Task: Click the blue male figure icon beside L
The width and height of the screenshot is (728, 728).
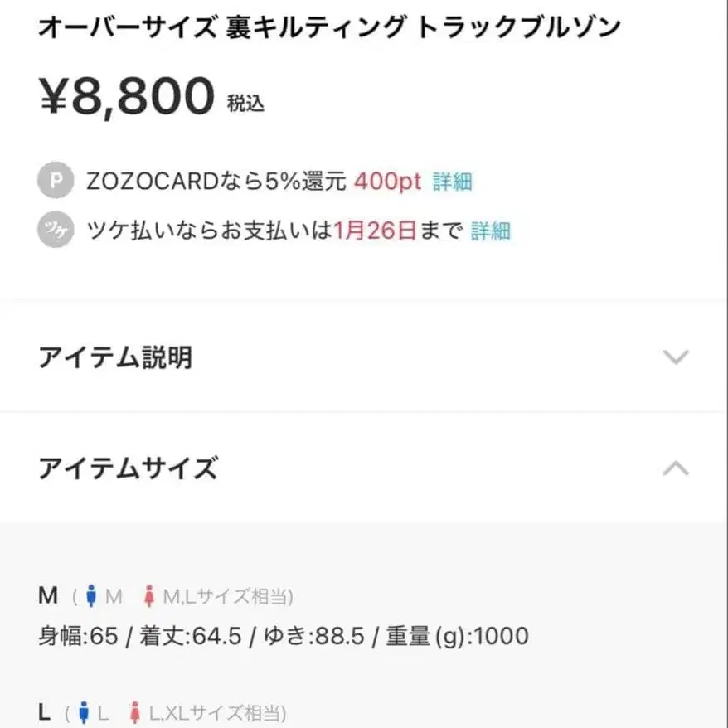Action: tap(85, 711)
